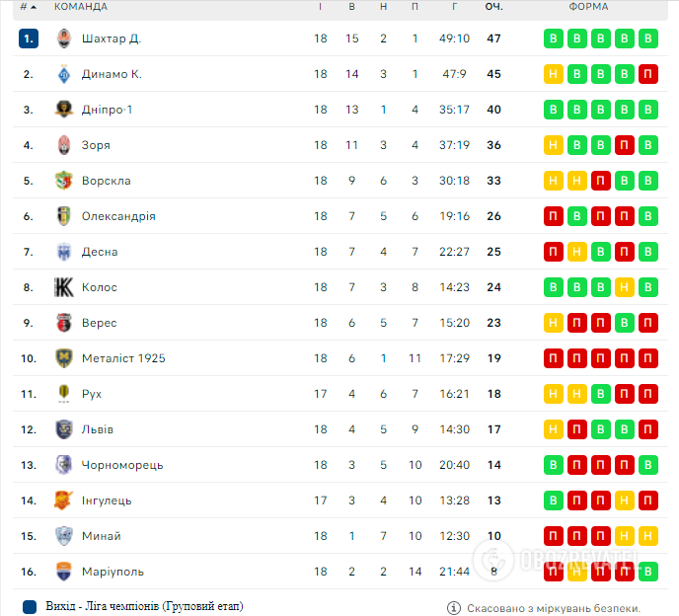679x616 pixels.
Task: Click the Mariupol club logo
Action: pyautogui.click(x=64, y=572)
